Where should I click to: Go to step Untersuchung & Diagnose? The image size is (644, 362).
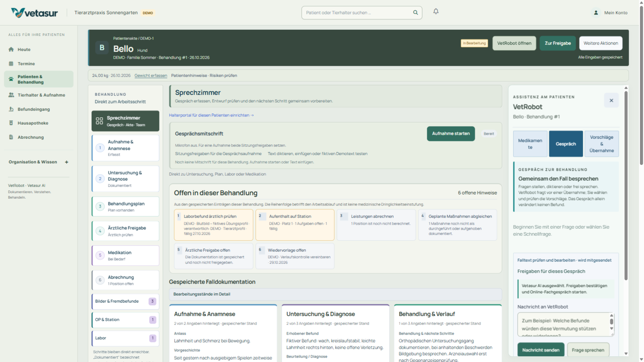[x=125, y=179]
